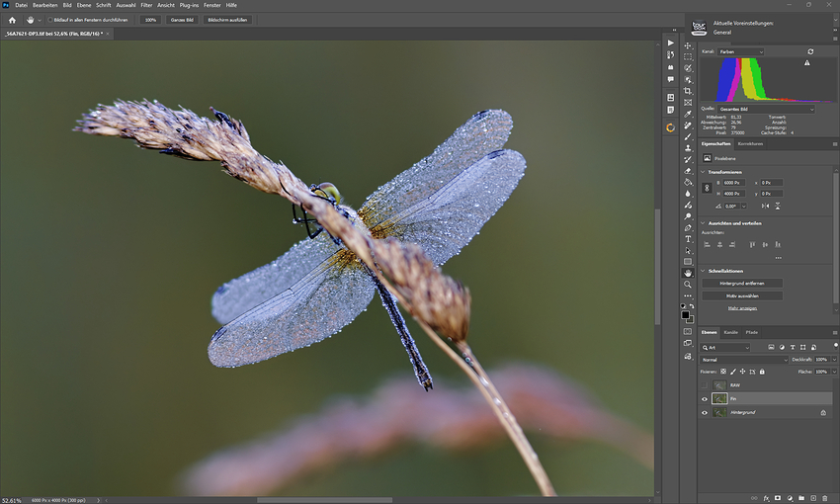Screen dimensions: 840x504
Task: Add a layer mask icon
Action: (778, 498)
